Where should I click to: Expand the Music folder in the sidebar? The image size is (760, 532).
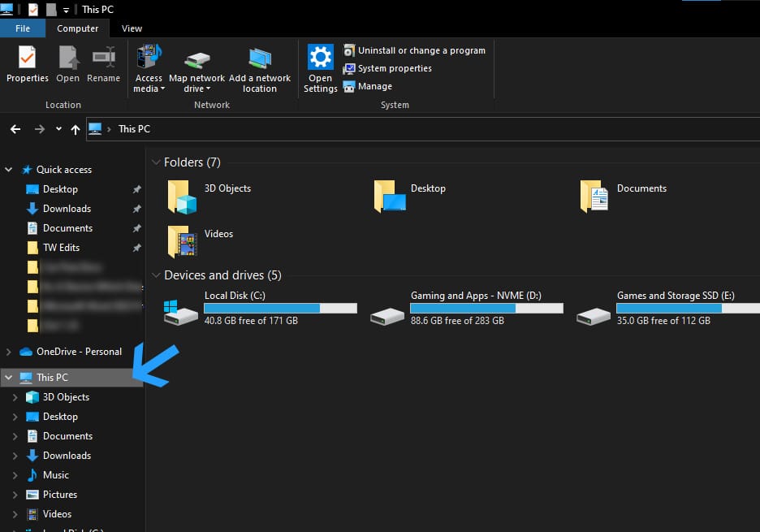pos(16,474)
